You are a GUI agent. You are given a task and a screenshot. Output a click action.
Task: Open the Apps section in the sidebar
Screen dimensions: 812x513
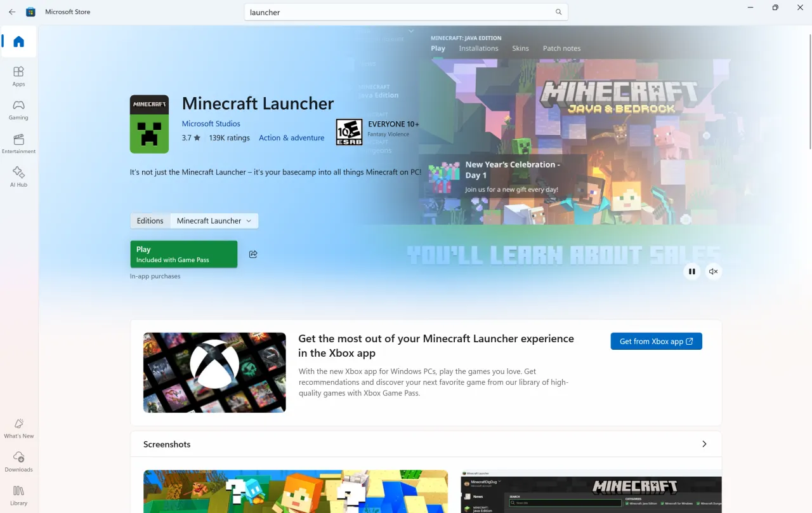[x=18, y=76]
